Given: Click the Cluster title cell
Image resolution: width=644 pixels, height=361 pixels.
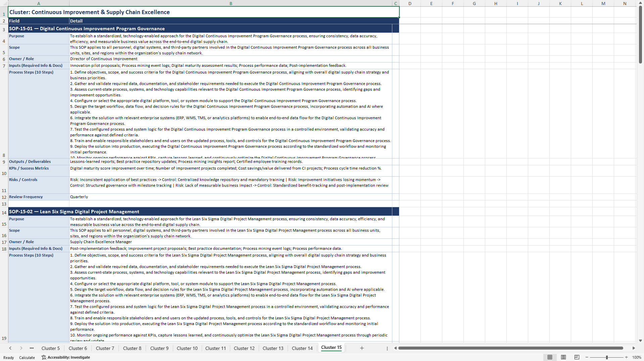Looking at the screenshot, I should click(x=204, y=12).
